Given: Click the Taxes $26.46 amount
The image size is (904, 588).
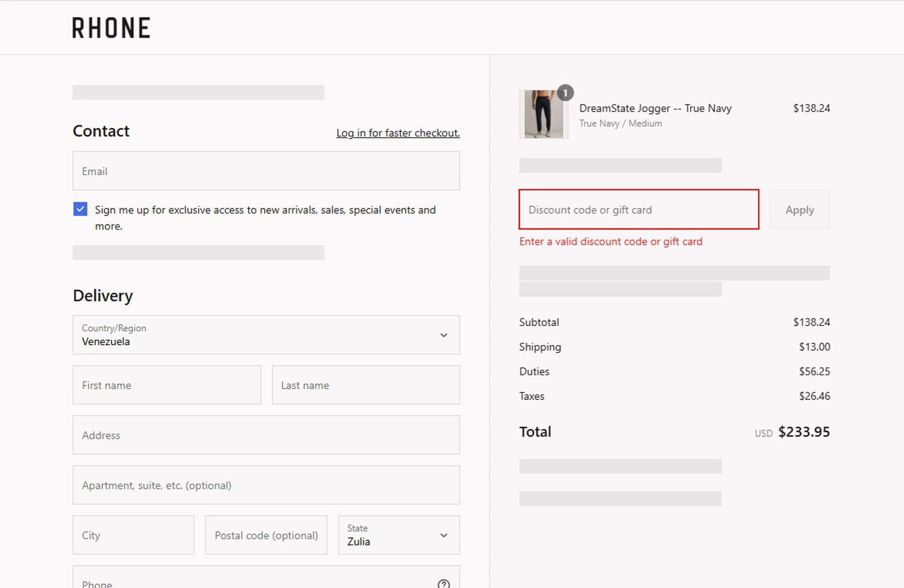Looking at the screenshot, I should [814, 396].
